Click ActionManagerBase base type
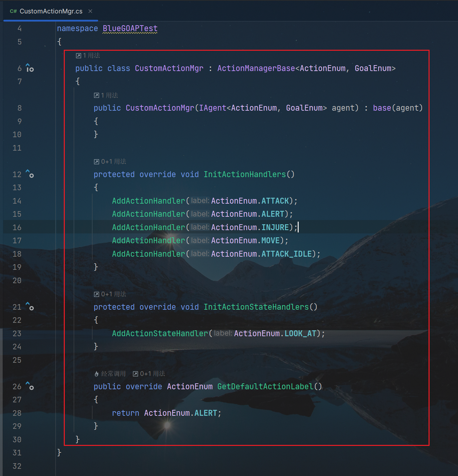Image resolution: width=458 pixels, height=476 pixels. tap(256, 68)
